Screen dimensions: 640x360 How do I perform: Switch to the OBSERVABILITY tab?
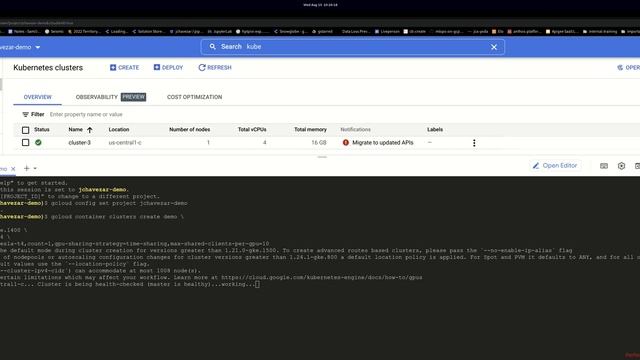pos(97,97)
